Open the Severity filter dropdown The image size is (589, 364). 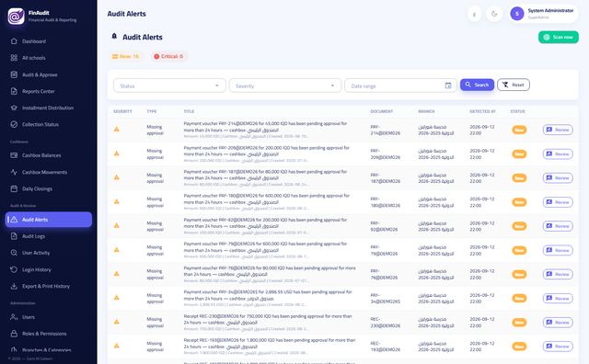pos(285,85)
